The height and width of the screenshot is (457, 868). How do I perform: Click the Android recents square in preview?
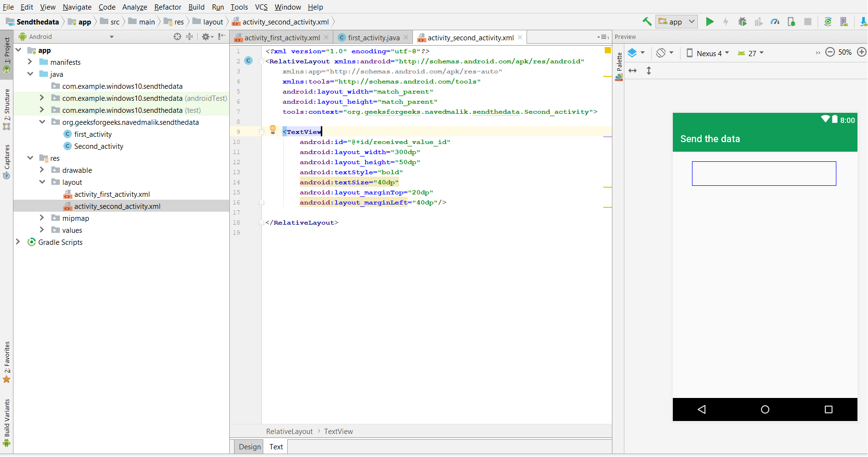pos(828,409)
